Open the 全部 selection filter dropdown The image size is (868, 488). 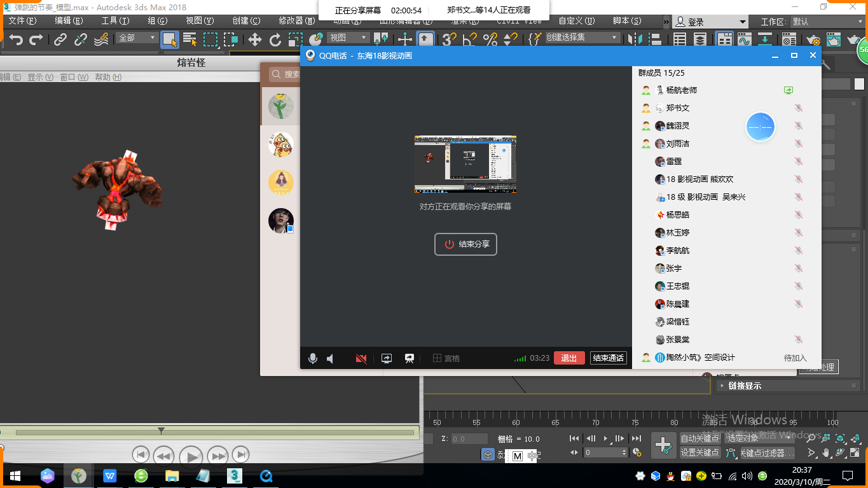137,38
